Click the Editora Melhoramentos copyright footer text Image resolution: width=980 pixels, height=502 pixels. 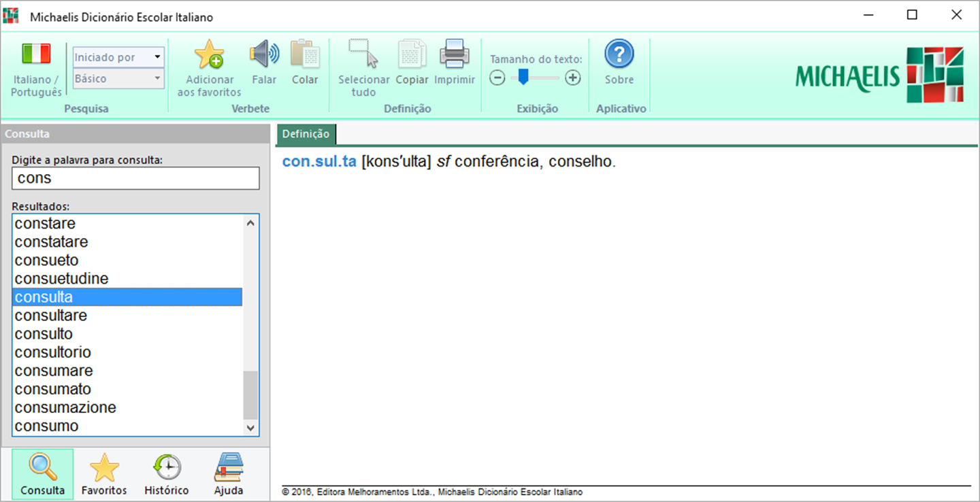coord(432,492)
